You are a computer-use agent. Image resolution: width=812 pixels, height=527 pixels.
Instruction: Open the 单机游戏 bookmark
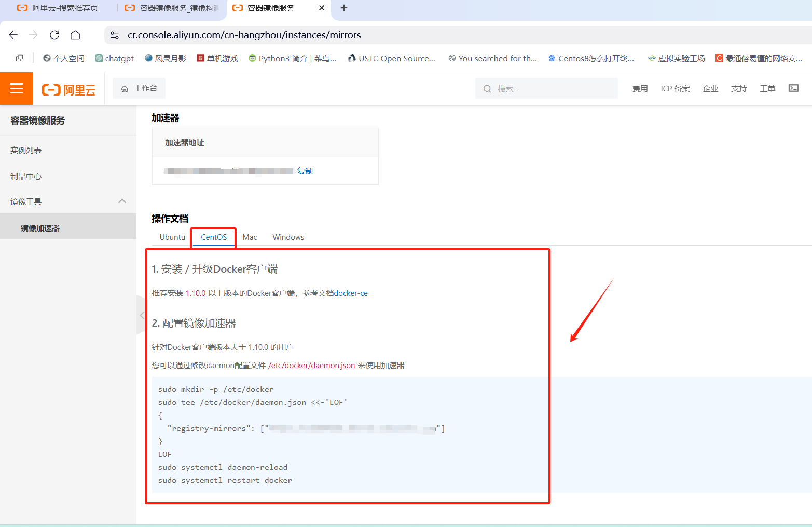[x=217, y=58]
